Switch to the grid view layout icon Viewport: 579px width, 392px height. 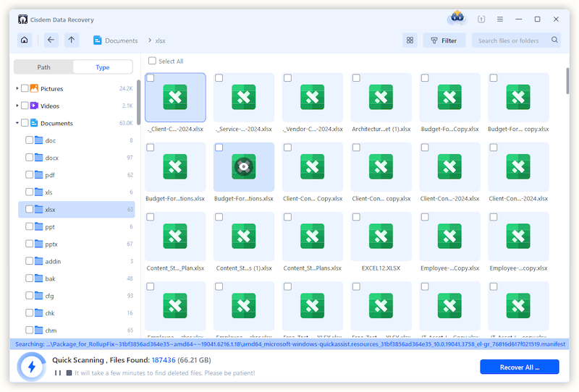click(410, 41)
